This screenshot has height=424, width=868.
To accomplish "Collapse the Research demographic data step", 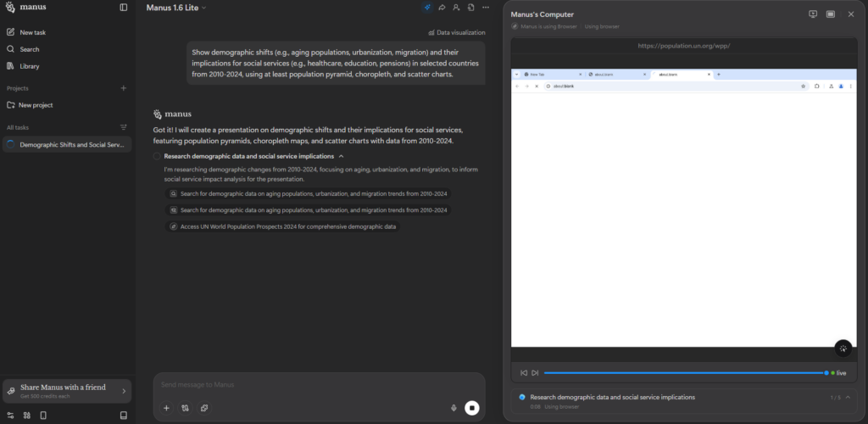I will [x=341, y=156].
